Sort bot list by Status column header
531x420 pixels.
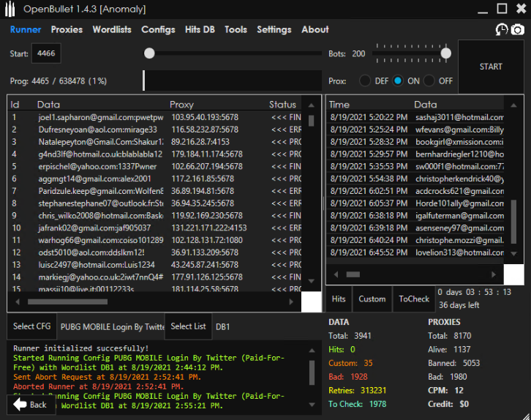(282, 105)
